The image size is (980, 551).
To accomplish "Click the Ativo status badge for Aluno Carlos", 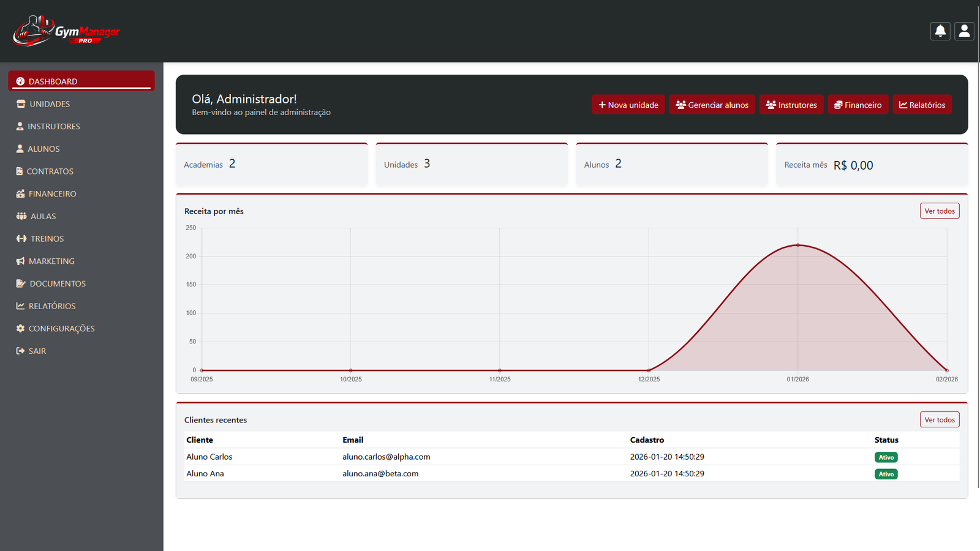I will tap(886, 457).
